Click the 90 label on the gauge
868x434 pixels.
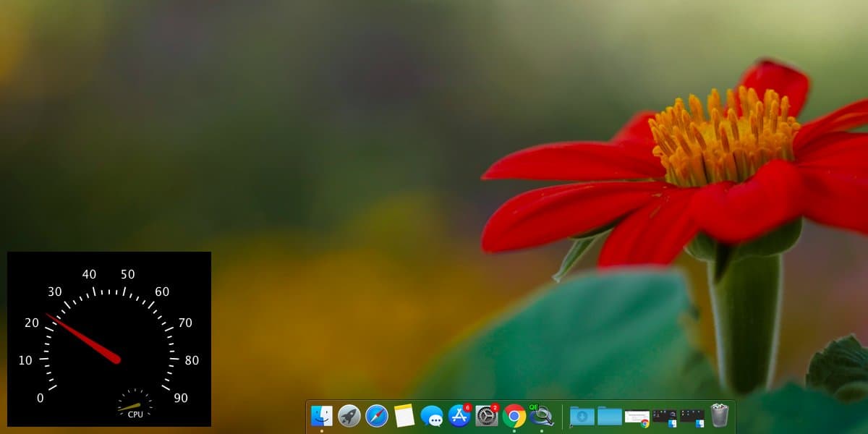pyautogui.click(x=181, y=398)
